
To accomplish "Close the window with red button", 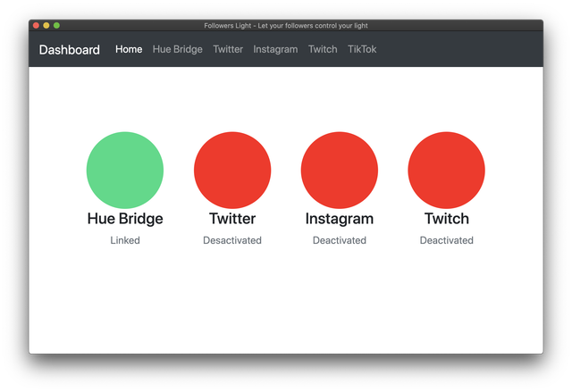I will pos(36,25).
